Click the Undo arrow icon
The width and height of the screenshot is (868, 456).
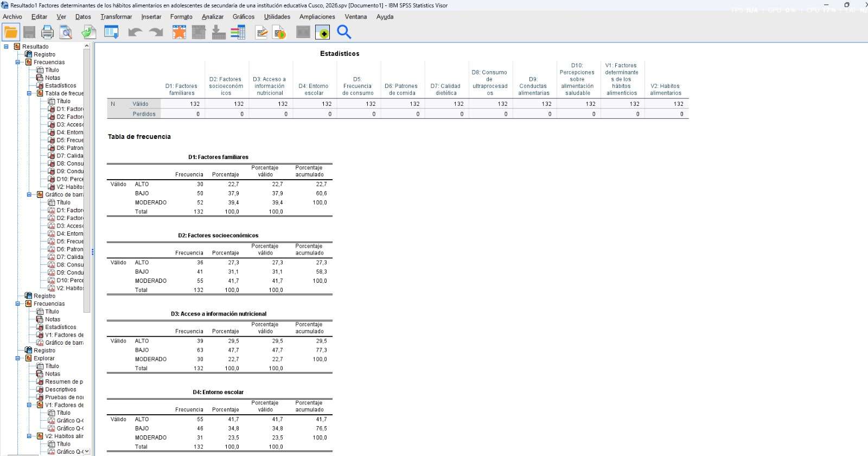pyautogui.click(x=135, y=33)
